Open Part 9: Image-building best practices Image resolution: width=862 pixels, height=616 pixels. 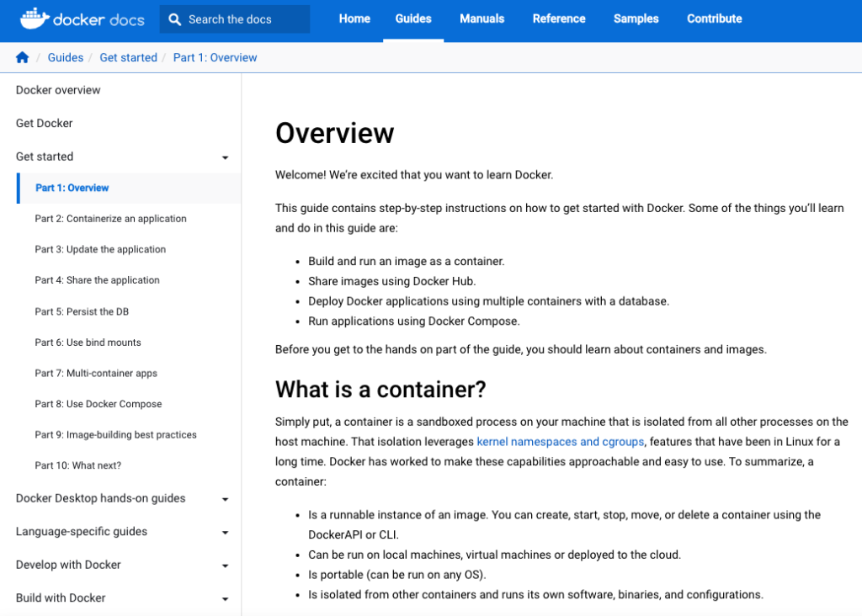pos(115,435)
